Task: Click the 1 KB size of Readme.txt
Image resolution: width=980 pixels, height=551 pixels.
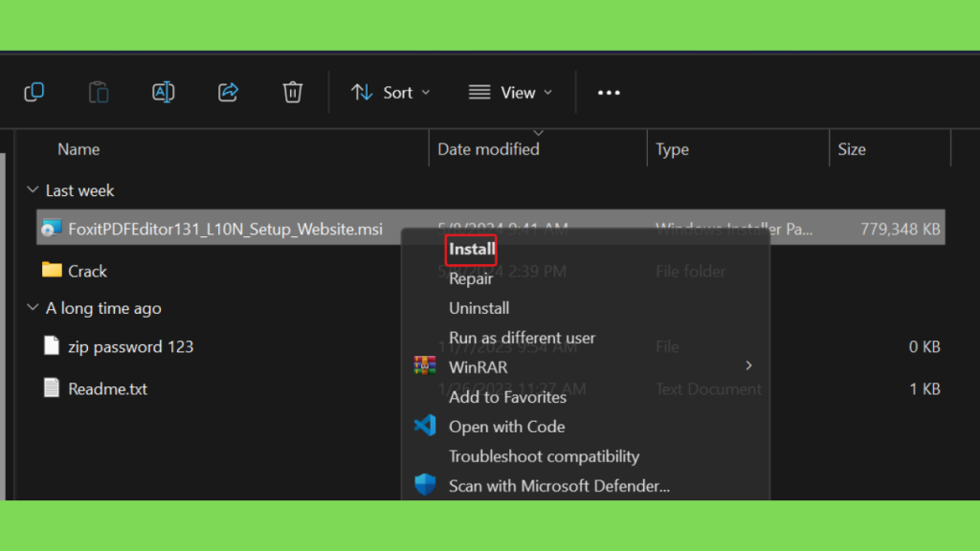Action: (924, 389)
